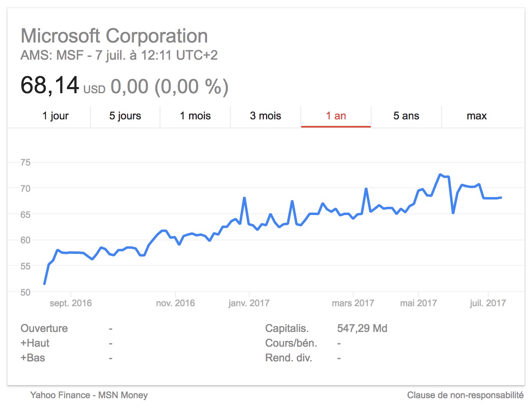The image size is (532, 408).
Task: Open the Yahoo Finance source link
Action: coord(60,395)
